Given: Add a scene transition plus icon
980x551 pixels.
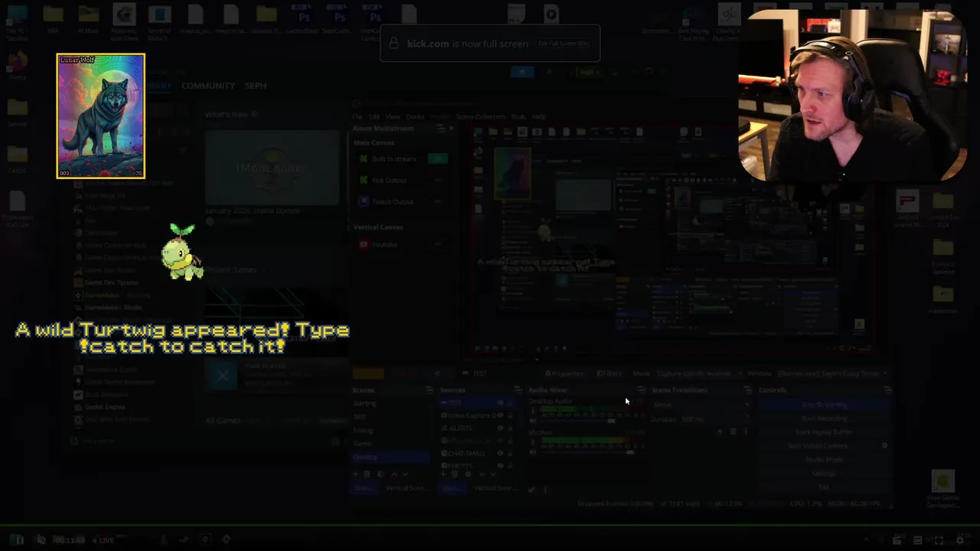Looking at the screenshot, I should [720, 432].
